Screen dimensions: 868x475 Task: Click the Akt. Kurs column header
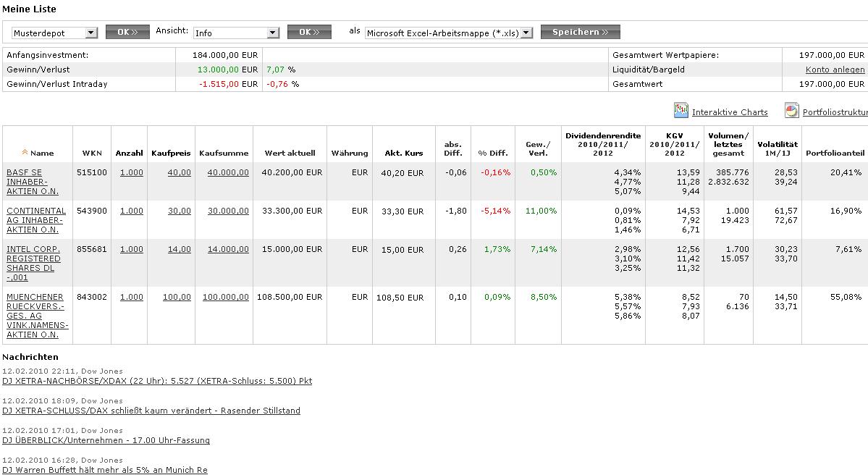404,153
